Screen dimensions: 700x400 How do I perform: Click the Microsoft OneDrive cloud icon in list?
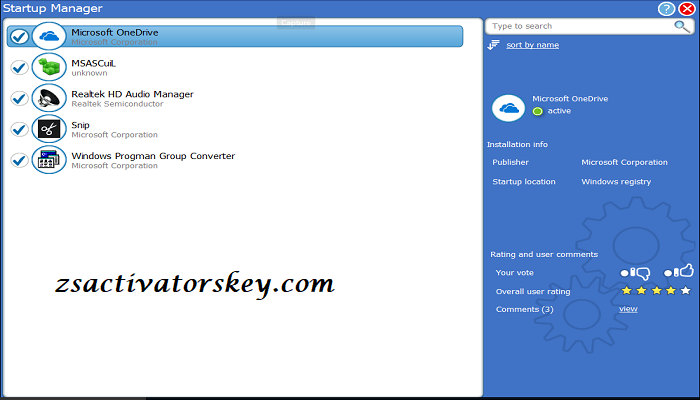pyautogui.click(x=49, y=36)
